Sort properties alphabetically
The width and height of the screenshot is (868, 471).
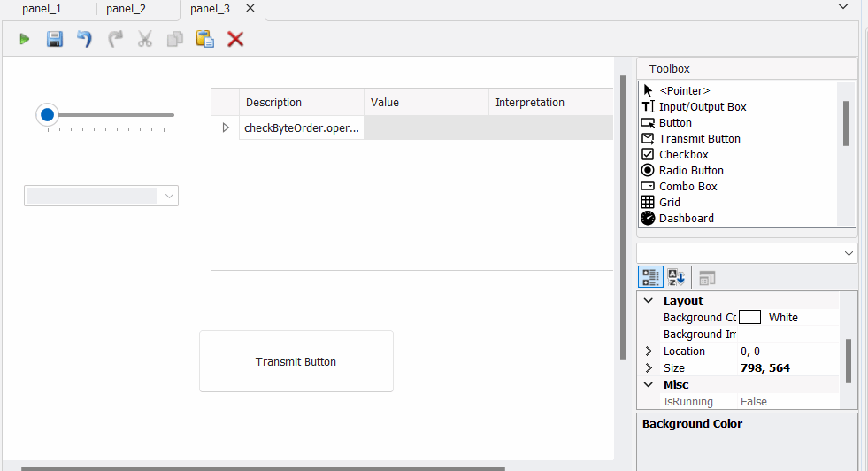pos(677,277)
